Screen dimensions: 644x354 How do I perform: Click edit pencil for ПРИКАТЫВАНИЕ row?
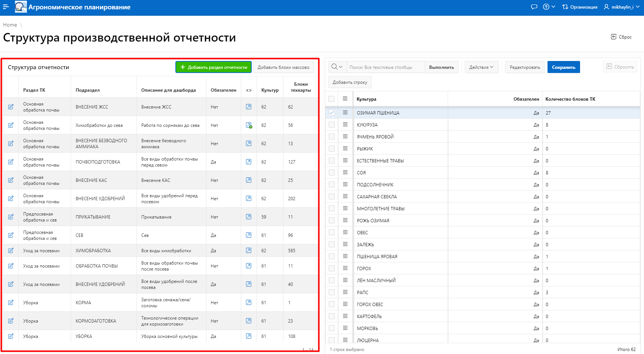click(x=11, y=217)
